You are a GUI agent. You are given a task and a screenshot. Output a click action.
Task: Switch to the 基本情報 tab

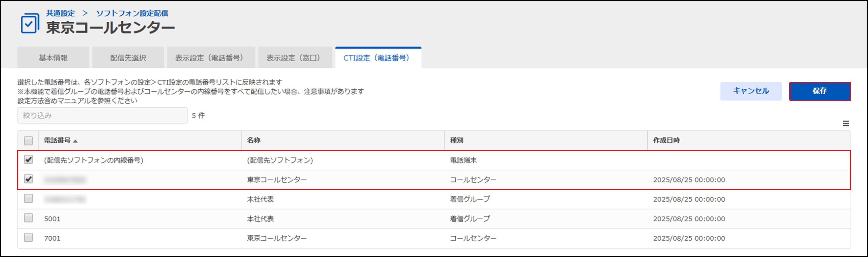53,58
